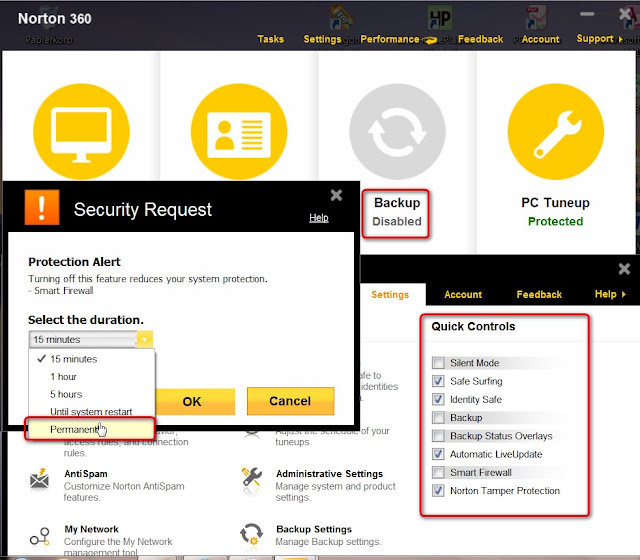Click the My Network nodes icon
The height and width of the screenshot is (560, 640).
tap(40, 536)
